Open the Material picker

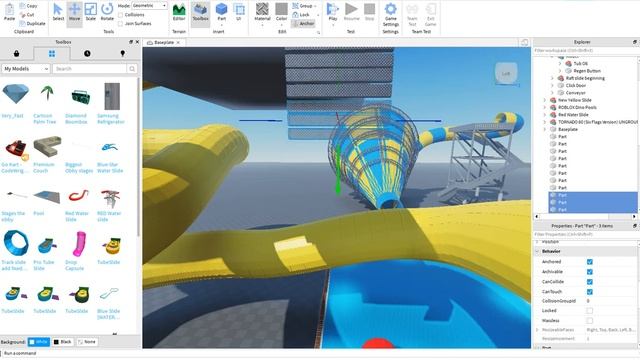pyautogui.click(x=262, y=12)
